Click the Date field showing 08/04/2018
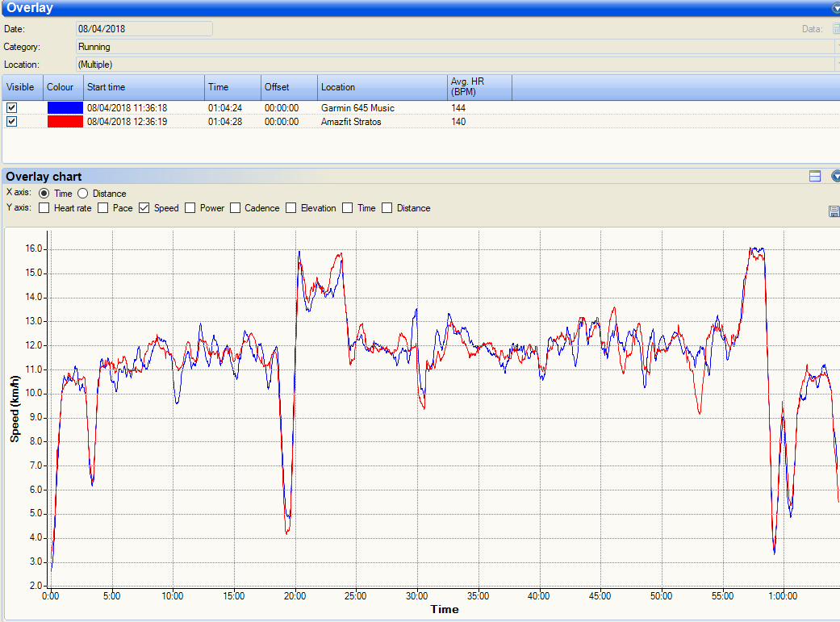The image size is (840, 622). tap(144, 29)
